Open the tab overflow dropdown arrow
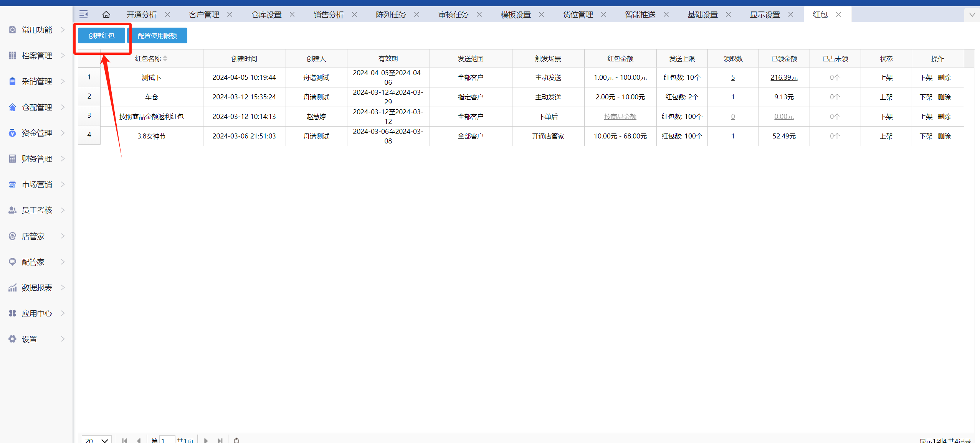Viewport: 980px width, 443px height. click(x=972, y=15)
